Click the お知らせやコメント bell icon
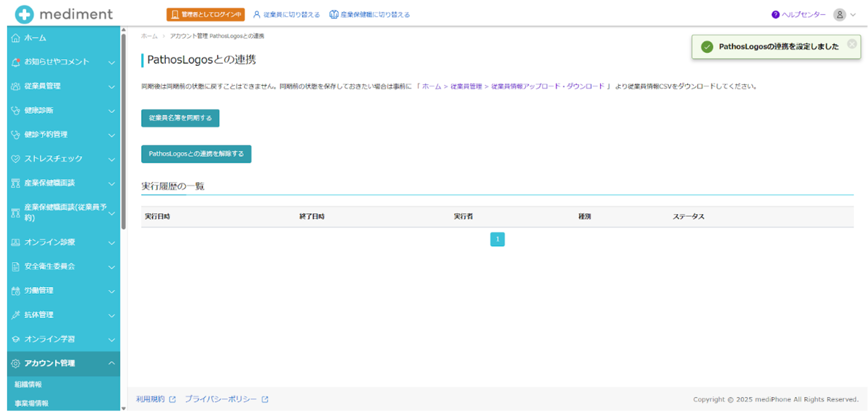Viewport: 868px width, 415px height. [x=16, y=62]
